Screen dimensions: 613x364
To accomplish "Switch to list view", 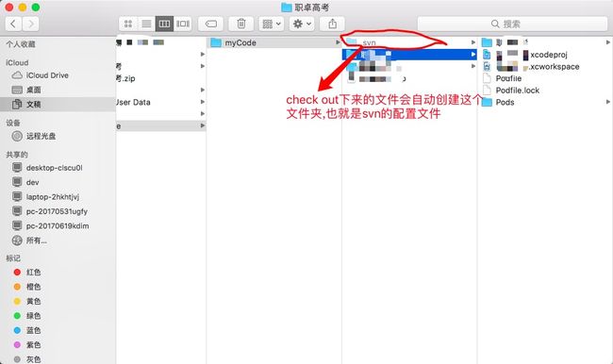I will click(x=146, y=24).
